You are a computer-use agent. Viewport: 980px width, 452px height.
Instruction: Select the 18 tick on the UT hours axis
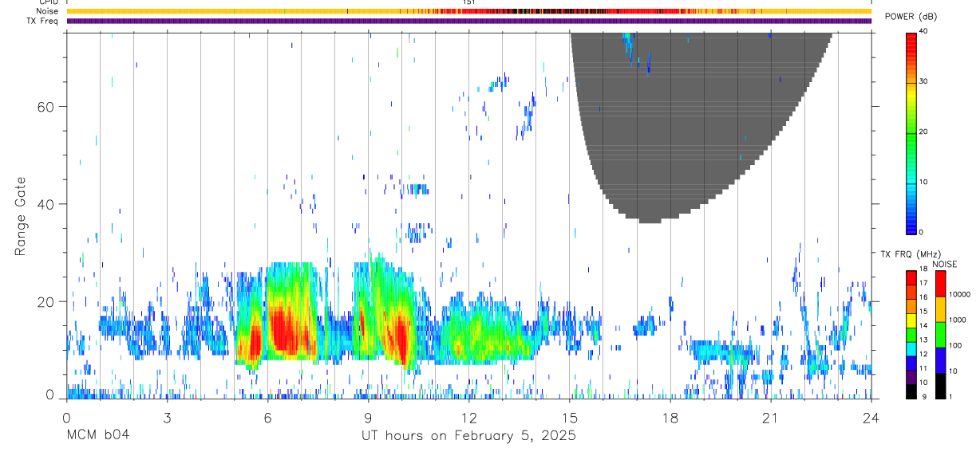(x=670, y=417)
